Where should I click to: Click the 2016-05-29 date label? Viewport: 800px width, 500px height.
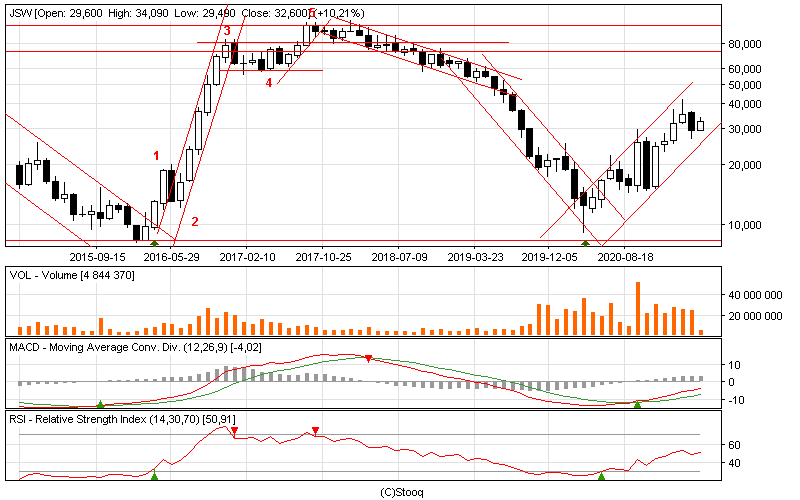coord(171,257)
